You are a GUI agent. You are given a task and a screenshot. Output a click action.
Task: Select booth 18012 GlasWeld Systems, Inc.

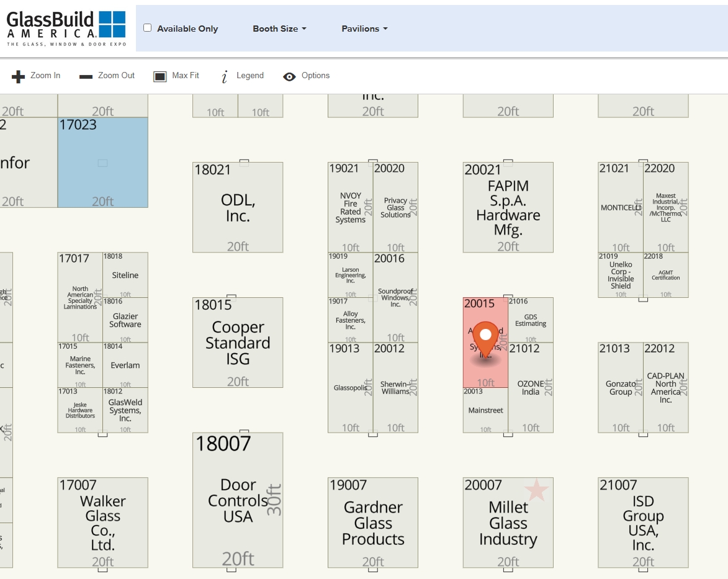125,410
